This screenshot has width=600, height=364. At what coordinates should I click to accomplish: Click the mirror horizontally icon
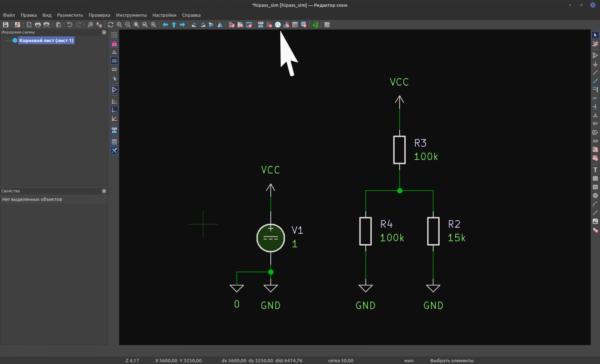tap(220, 25)
